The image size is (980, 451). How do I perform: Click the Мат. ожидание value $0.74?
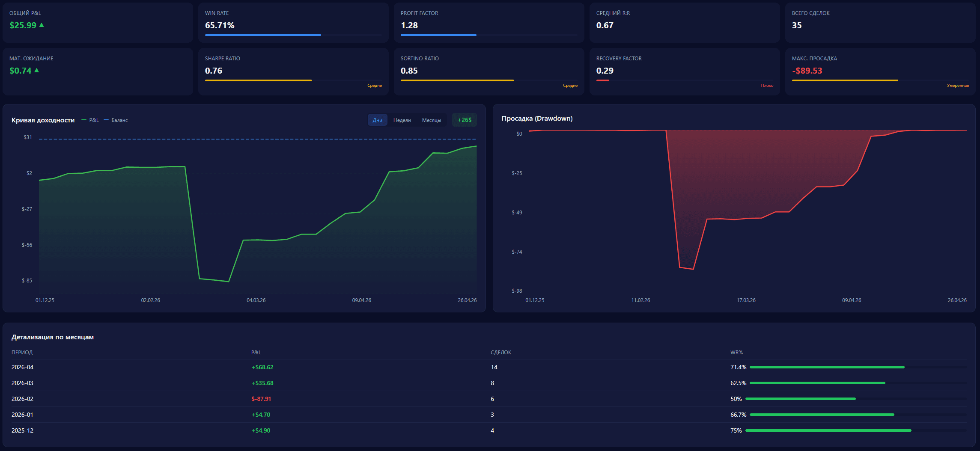(21, 71)
